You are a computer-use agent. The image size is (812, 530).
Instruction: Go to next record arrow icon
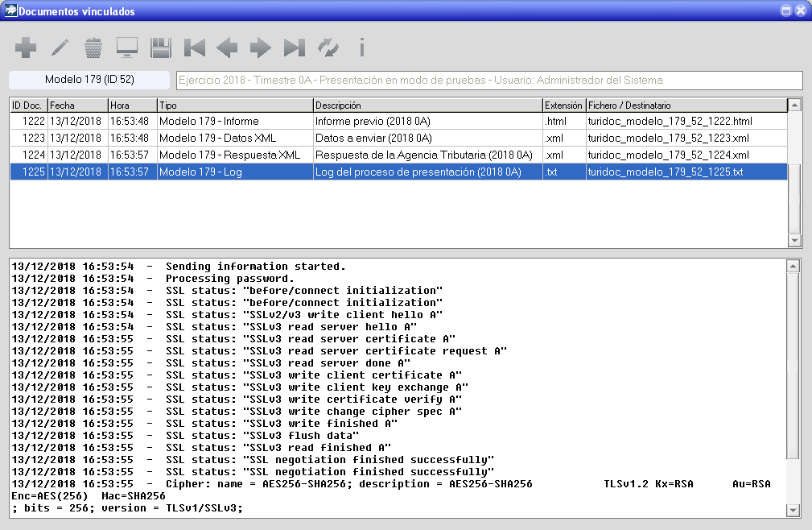[x=261, y=48]
